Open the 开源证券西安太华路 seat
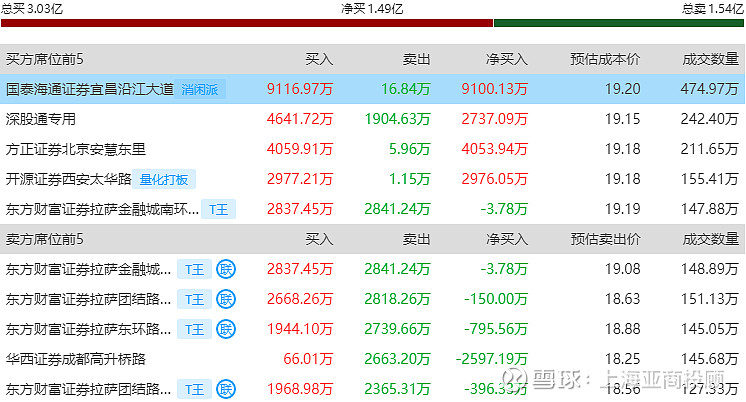The height and width of the screenshot is (402, 746). tap(69, 179)
